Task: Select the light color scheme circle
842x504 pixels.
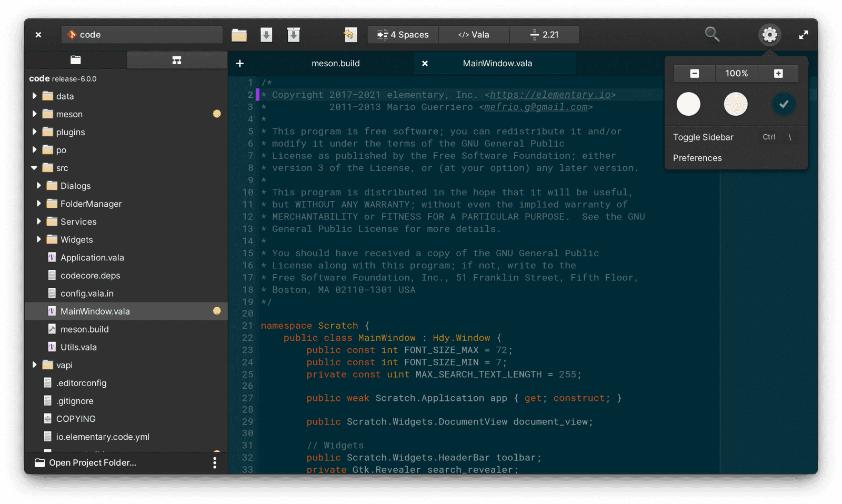Action: pyautogui.click(x=688, y=104)
